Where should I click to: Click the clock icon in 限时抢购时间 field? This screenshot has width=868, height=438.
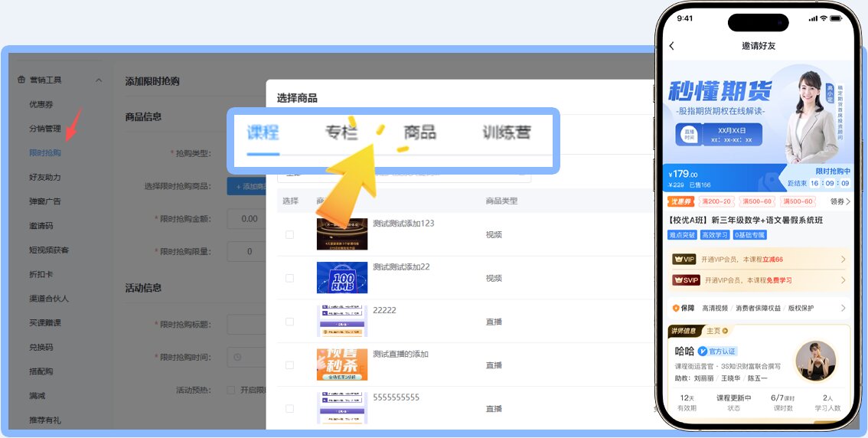pyautogui.click(x=237, y=357)
